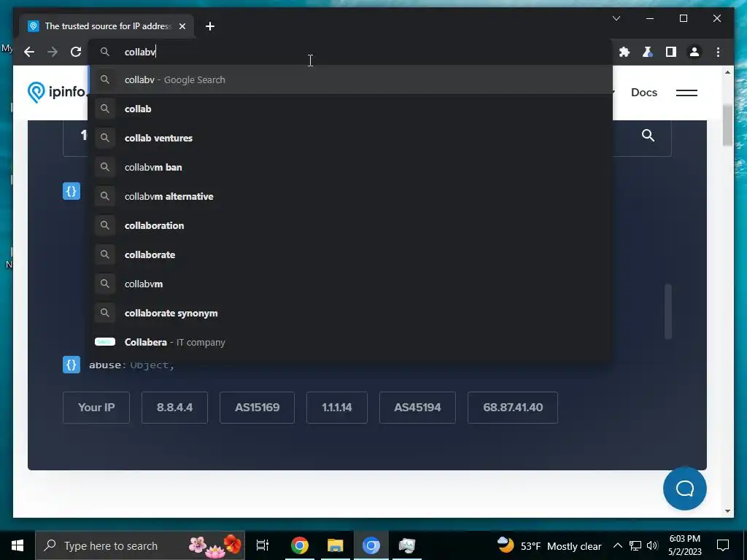Image resolution: width=747 pixels, height=560 pixels.
Task: Click the AS15169 example button
Action: point(257,407)
